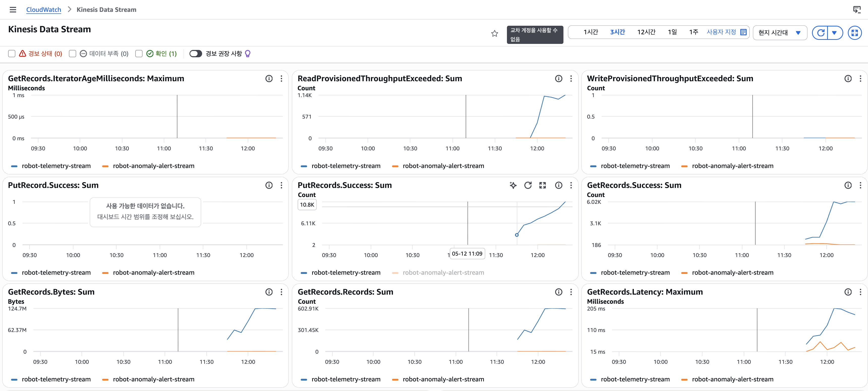Click the data point marker on PutRecords.Success chart
The width and height of the screenshot is (868, 391).
(517, 235)
